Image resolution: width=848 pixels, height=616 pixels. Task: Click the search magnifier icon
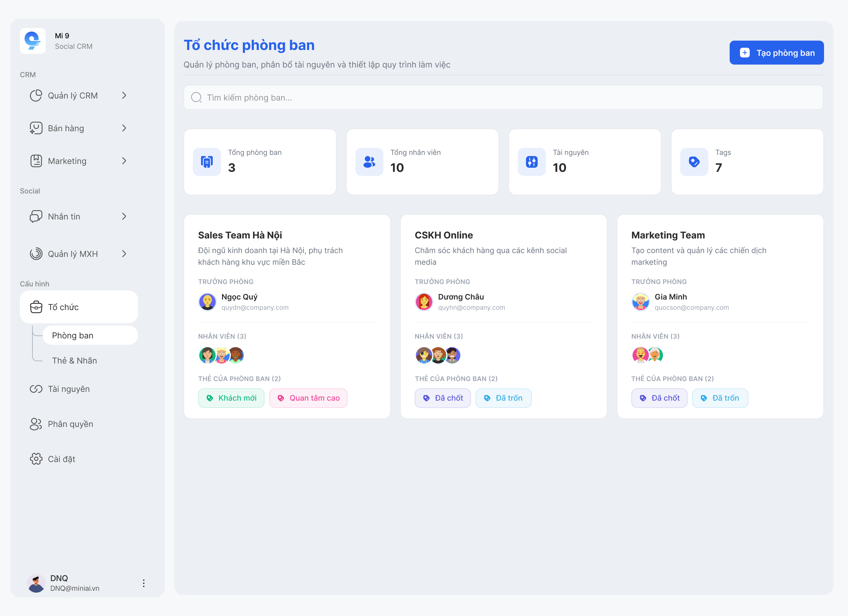pyautogui.click(x=196, y=98)
